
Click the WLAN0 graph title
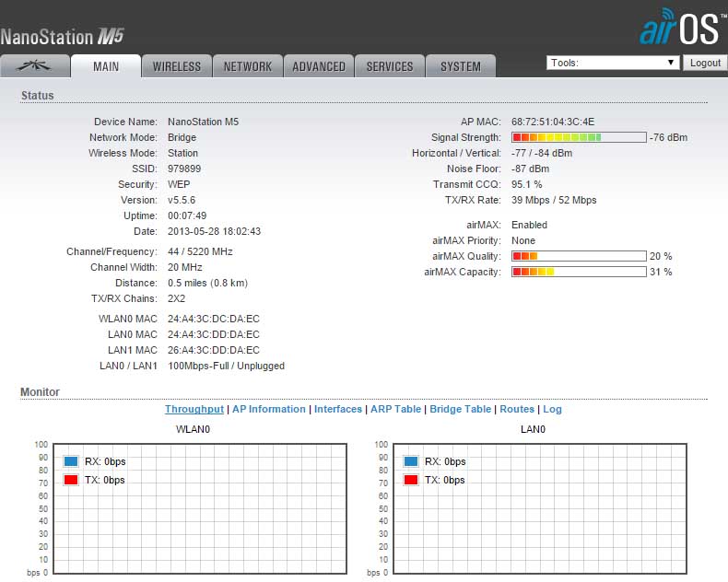193,429
